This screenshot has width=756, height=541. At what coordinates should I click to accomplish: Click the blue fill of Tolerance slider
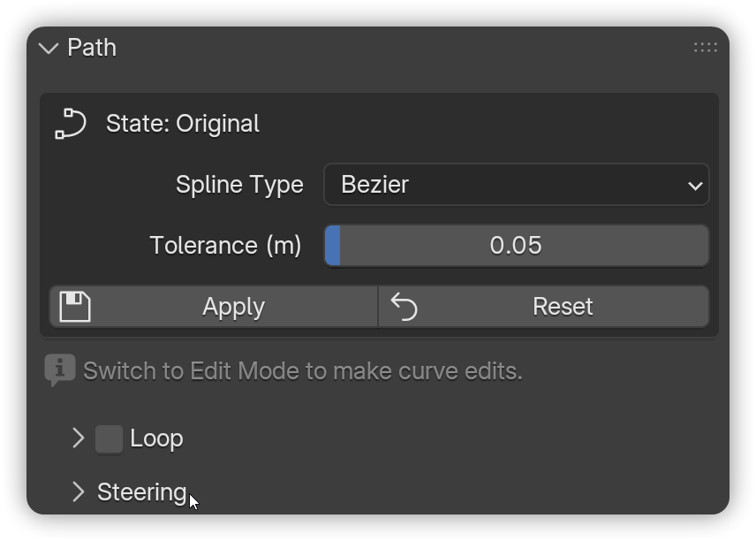tap(333, 245)
